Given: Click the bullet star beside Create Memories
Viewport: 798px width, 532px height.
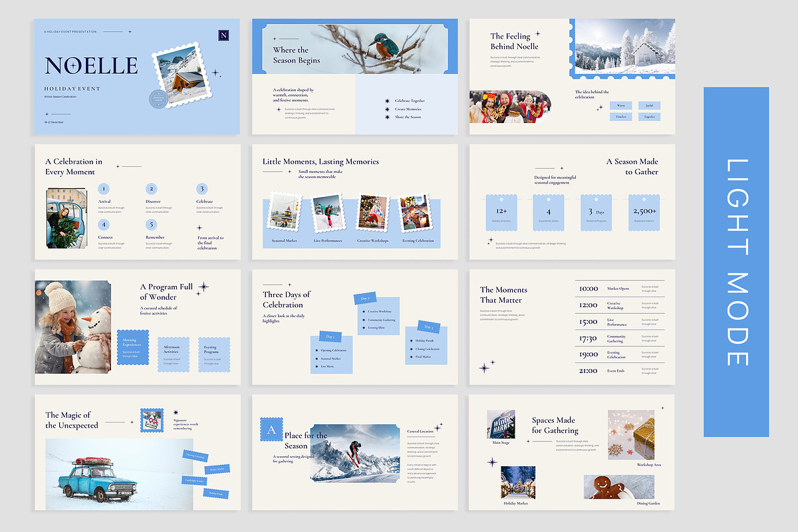Looking at the screenshot, I should click(x=387, y=109).
